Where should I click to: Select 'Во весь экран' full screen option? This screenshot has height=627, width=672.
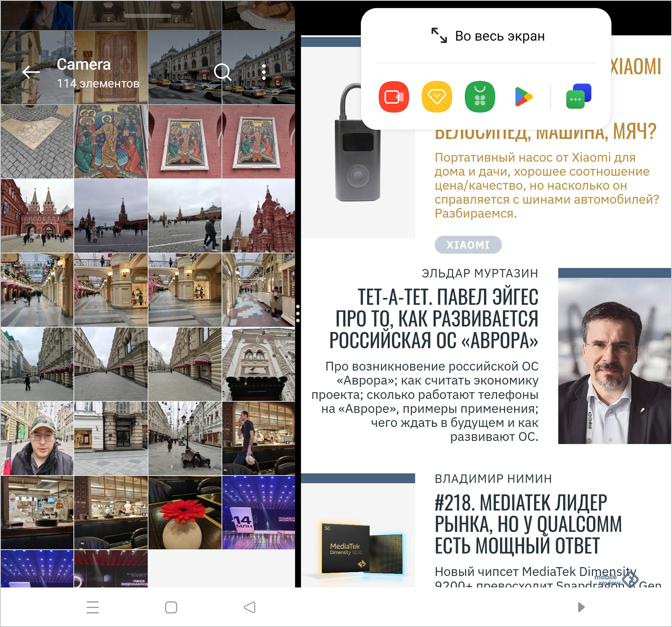(488, 36)
